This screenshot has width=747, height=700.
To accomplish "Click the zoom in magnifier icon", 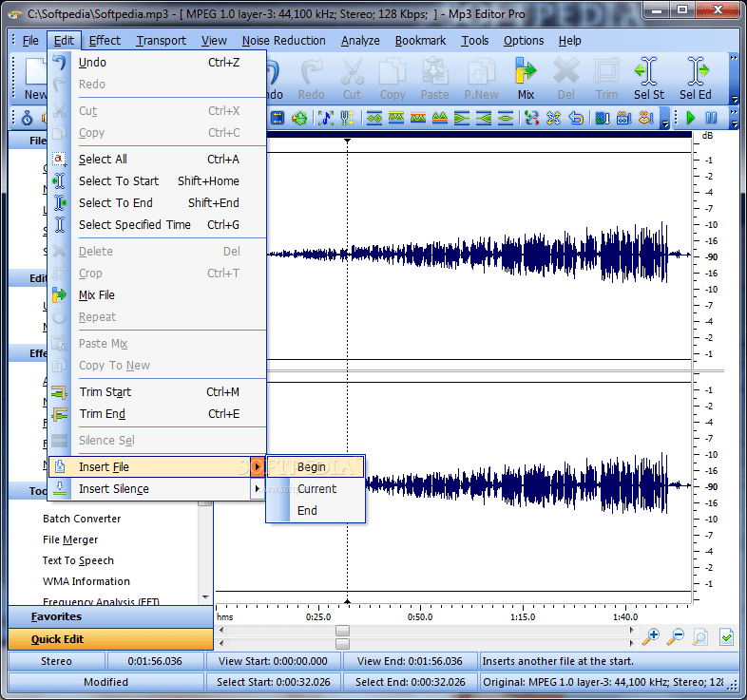I will tap(650, 636).
